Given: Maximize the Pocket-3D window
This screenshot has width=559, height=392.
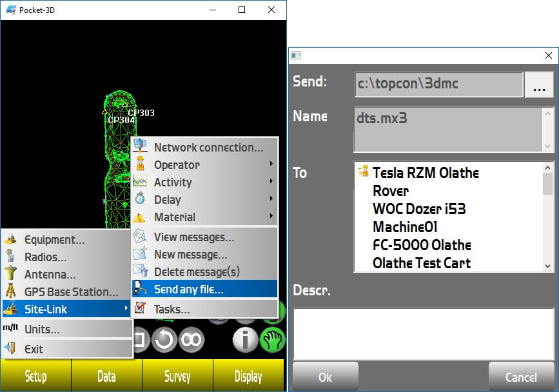Looking at the screenshot, I should pos(242,10).
